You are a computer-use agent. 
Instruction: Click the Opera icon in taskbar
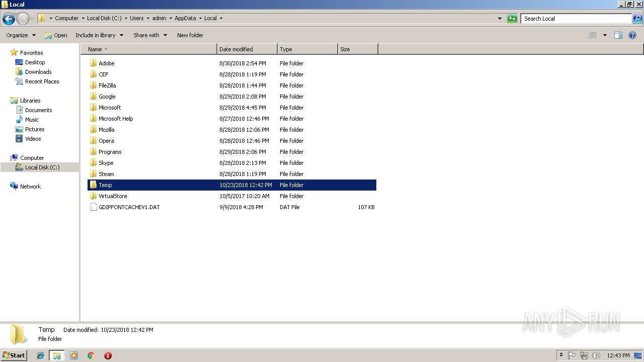pos(108,355)
